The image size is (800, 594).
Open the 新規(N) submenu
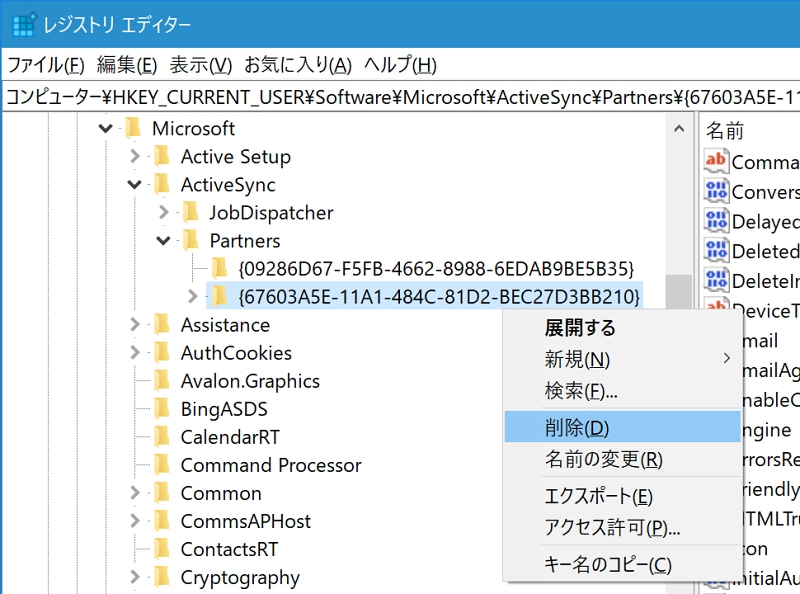(x=622, y=359)
